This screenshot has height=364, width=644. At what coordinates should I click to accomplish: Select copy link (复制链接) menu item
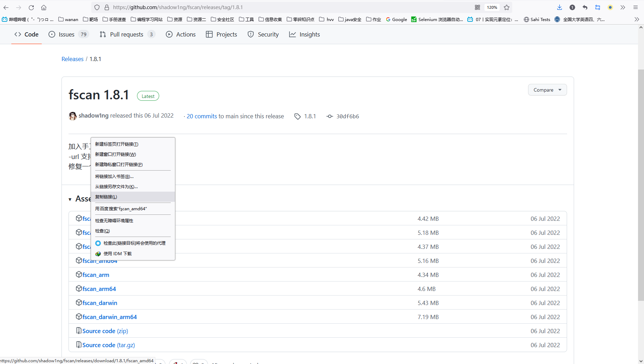click(133, 197)
